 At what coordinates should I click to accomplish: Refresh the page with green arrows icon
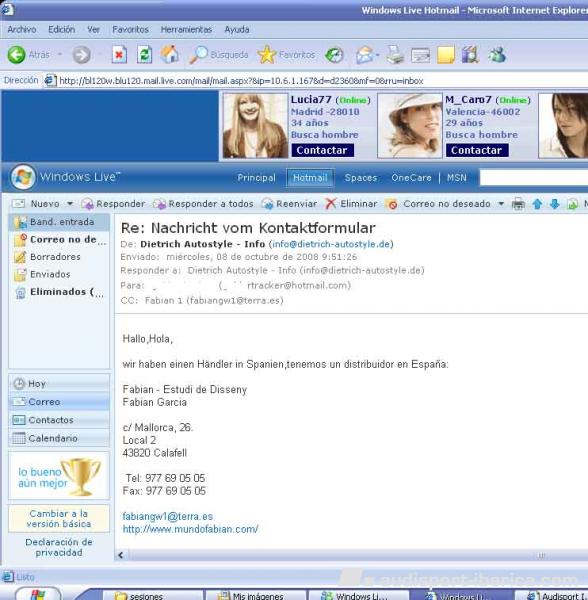click(145, 55)
